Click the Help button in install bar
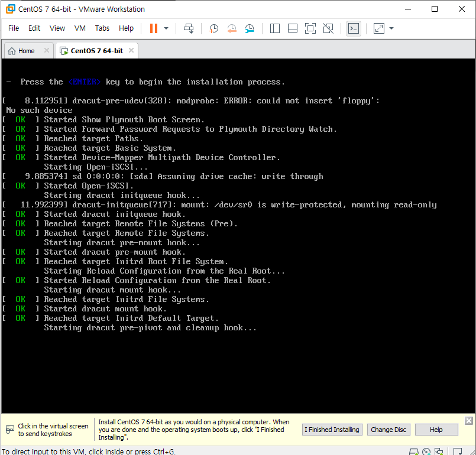 point(436,430)
